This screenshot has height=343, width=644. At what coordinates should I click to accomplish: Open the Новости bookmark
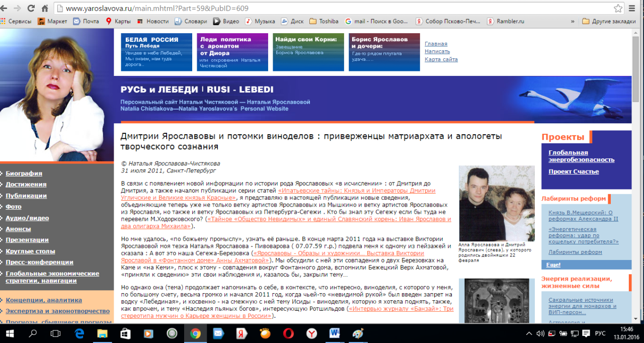coord(152,22)
